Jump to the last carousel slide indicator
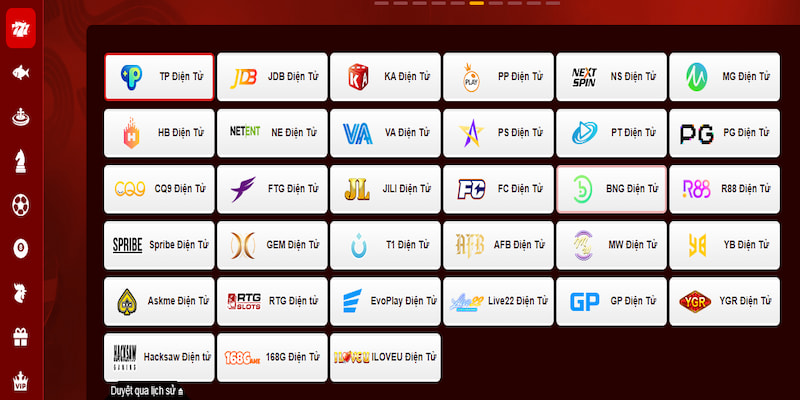The image size is (800, 400). click(x=553, y=3)
